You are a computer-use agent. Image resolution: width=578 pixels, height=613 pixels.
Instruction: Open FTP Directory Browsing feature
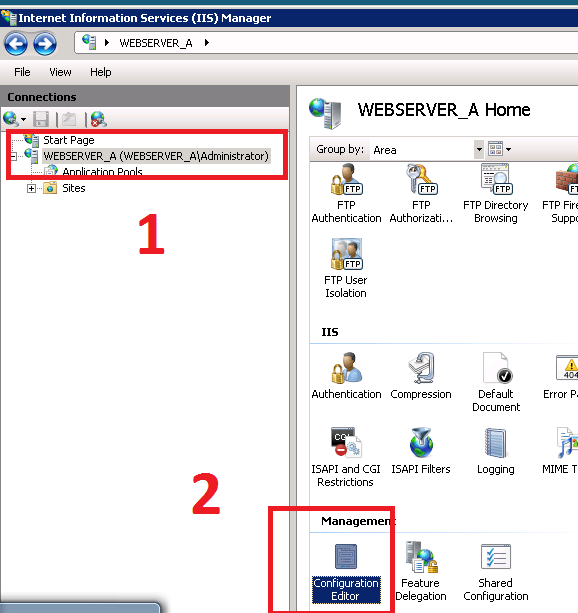495,194
